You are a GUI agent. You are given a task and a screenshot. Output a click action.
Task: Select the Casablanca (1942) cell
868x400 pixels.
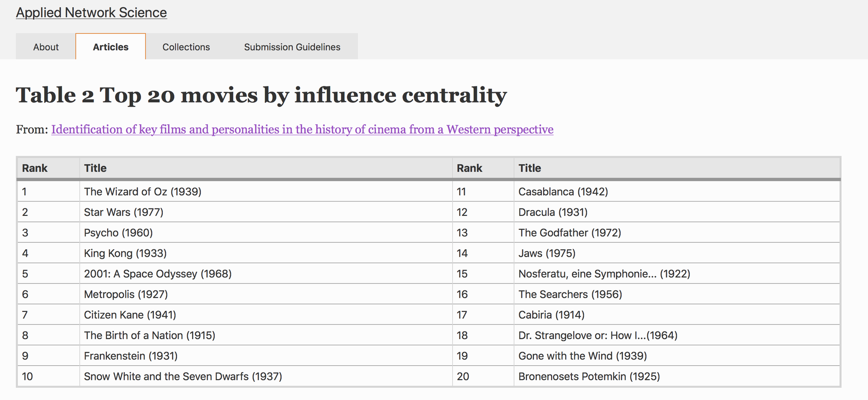pos(677,192)
